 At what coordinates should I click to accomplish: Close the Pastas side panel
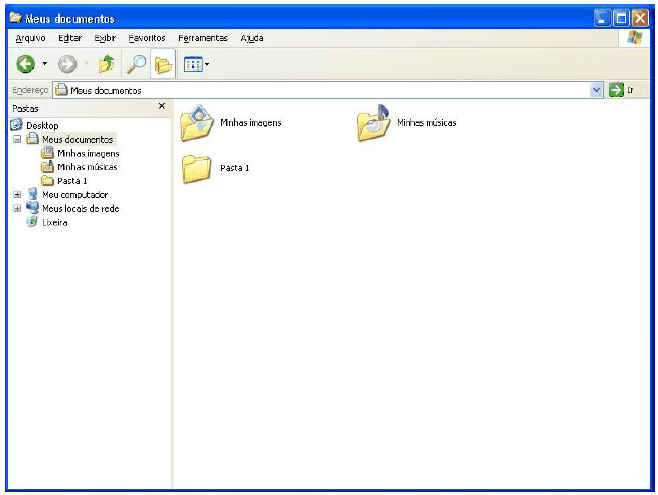pyautogui.click(x=162, y=106)
